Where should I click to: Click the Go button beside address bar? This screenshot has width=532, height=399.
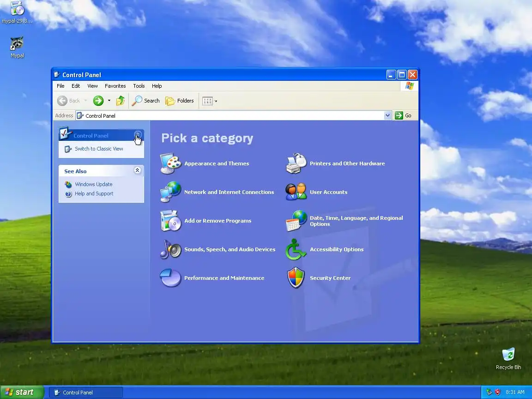coord(404,115)
